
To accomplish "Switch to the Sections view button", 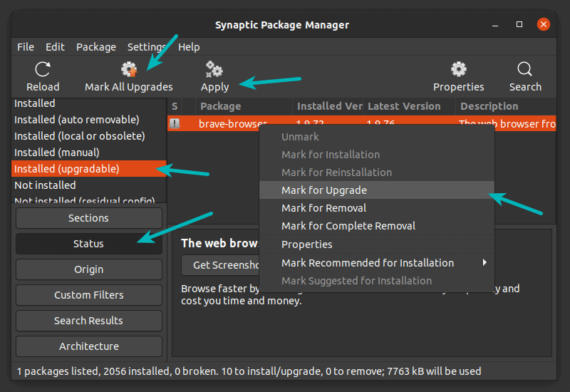I will coord(88,218).
